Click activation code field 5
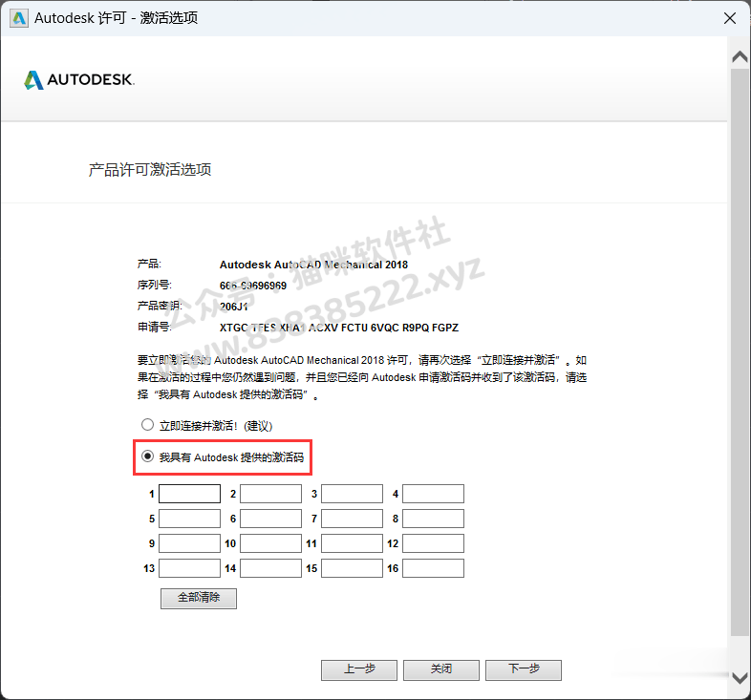751x700 pixels. pos(190,519)
